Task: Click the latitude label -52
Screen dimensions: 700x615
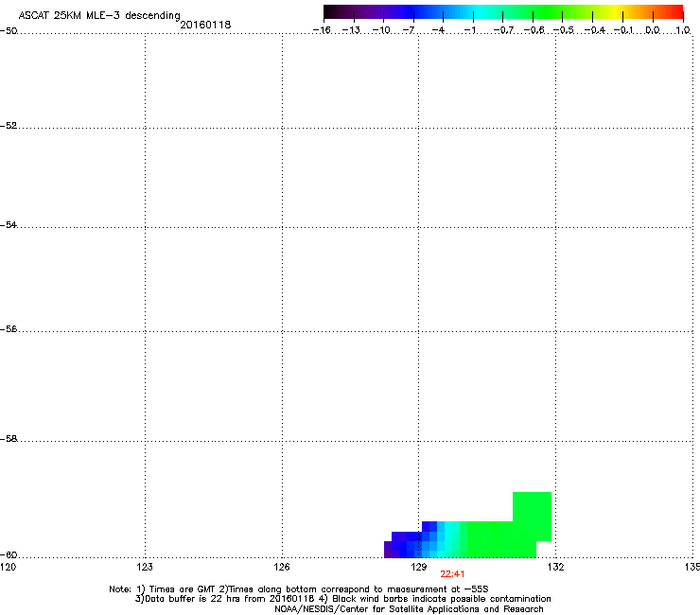Action: tap(9, 126)
